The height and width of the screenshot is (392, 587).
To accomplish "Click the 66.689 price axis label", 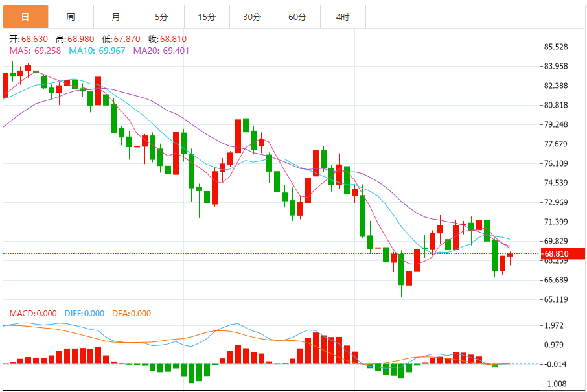I will pyautogui.click(x=556, y=280).
